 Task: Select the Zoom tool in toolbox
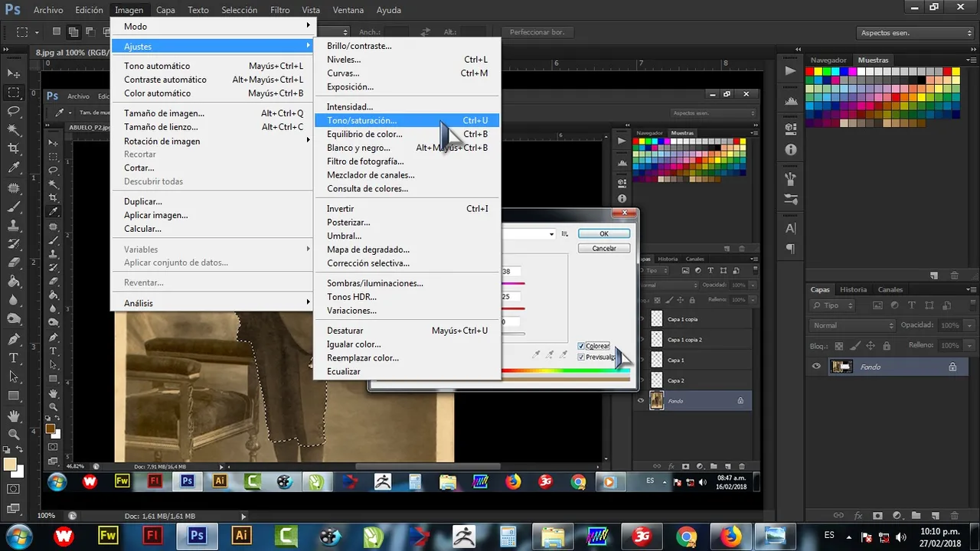[13, 434]
